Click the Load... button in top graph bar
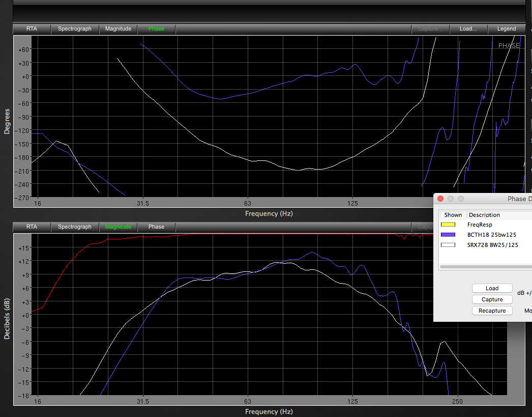Image resolution: width=532 pixels, height=417 pixels. (x=468, y=29)
